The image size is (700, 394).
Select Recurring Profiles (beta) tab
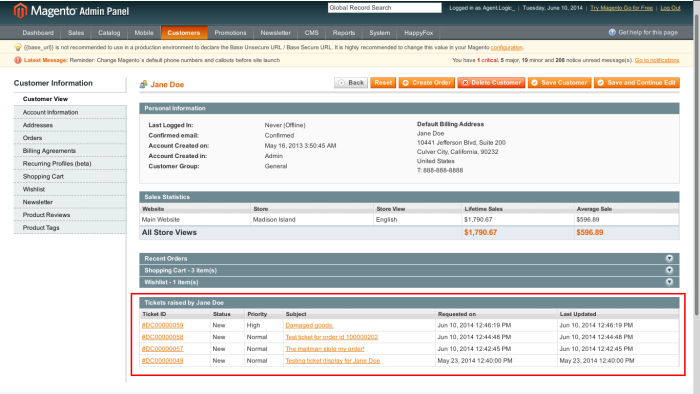[70, 164]
